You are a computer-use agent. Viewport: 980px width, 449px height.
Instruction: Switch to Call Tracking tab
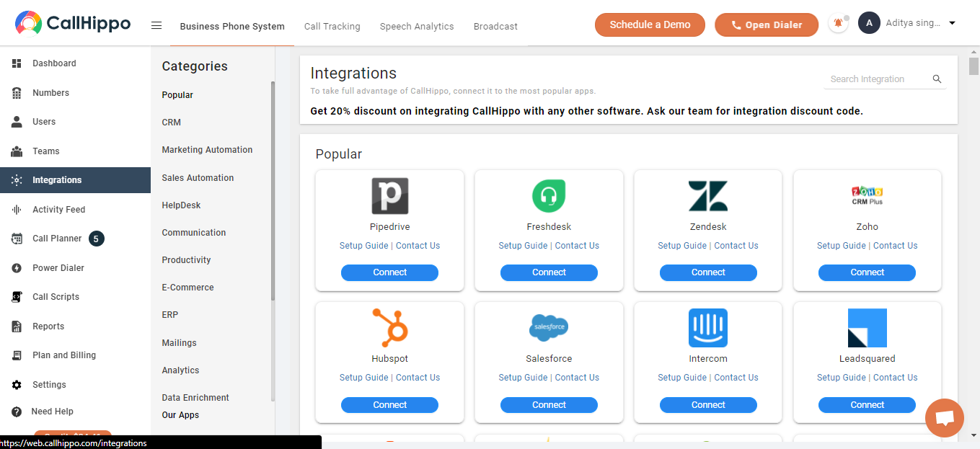(x=332, y=27)
